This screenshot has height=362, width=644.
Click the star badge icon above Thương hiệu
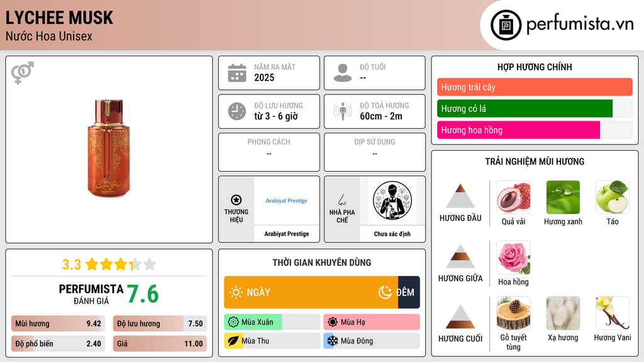click(236, 200)
